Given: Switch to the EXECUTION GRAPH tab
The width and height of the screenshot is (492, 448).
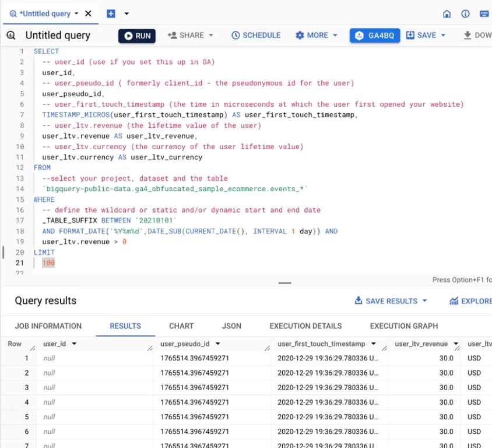Looking at the screenshot, I should [404, 326].
